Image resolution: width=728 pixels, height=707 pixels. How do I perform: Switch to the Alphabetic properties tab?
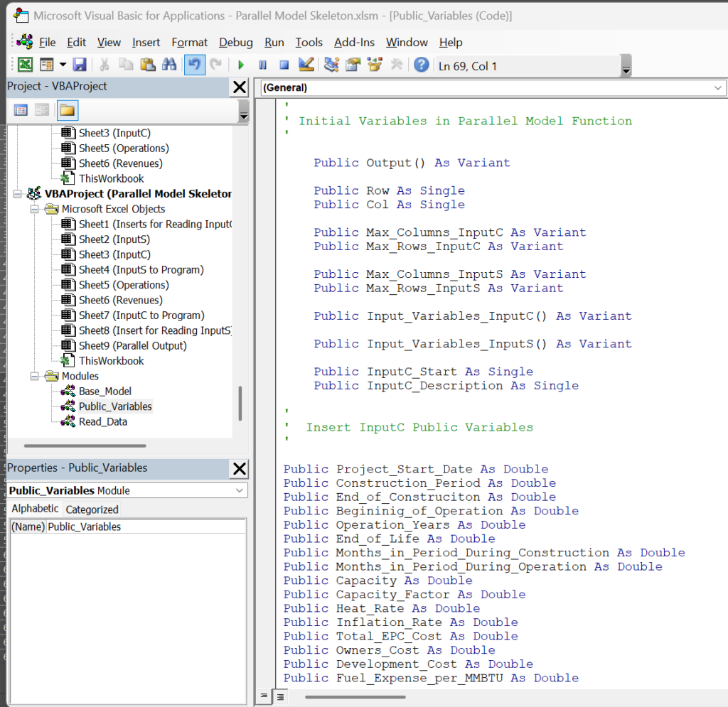pyautogui.click(x=35, y=509)
